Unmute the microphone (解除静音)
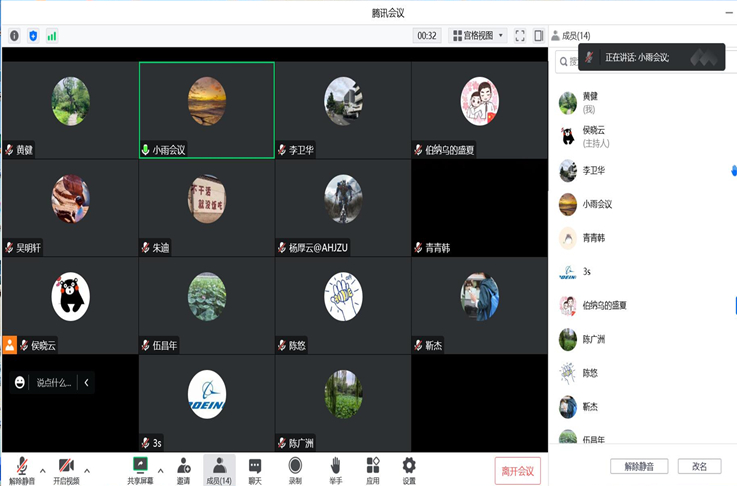The width and height of the screenshot is (737, 486). 20,469
